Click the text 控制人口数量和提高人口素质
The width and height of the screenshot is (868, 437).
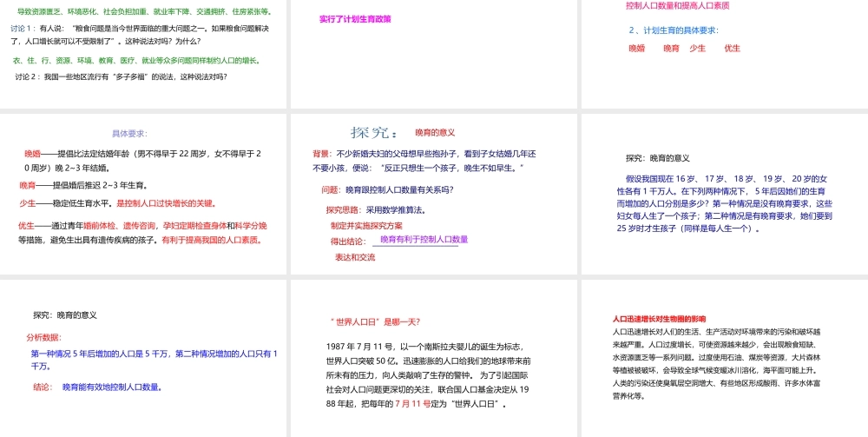pyautogui.click(x=678, y=5)
